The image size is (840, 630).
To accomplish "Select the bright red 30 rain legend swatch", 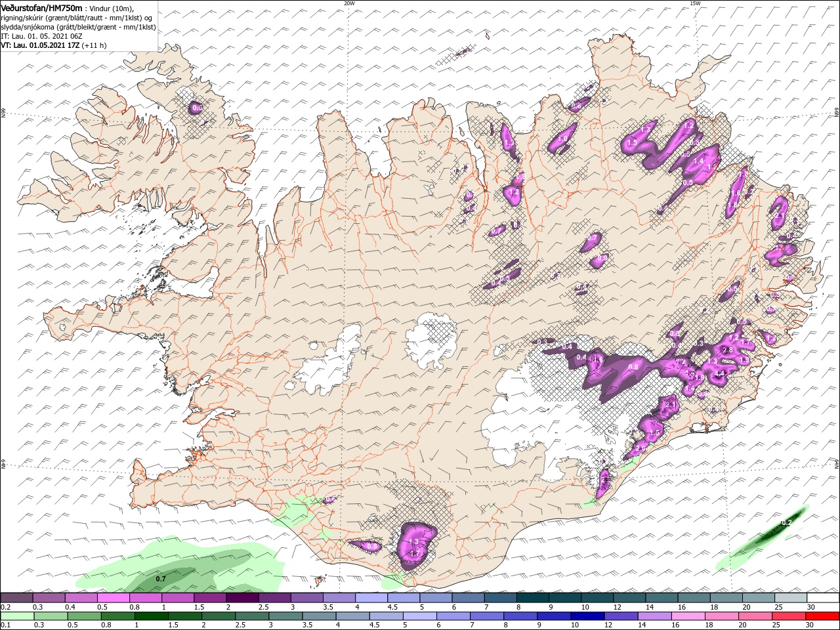I will pyautogui.click(x=823, y=616).
